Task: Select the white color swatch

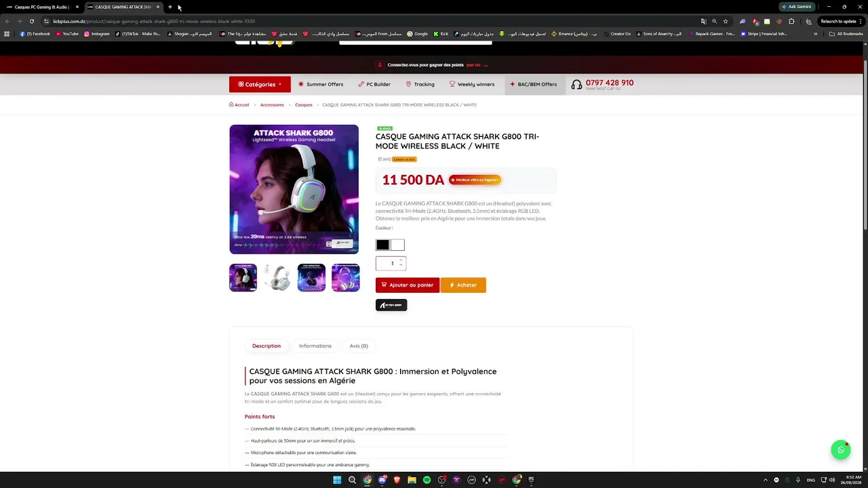Action: (x=397, y=245)
